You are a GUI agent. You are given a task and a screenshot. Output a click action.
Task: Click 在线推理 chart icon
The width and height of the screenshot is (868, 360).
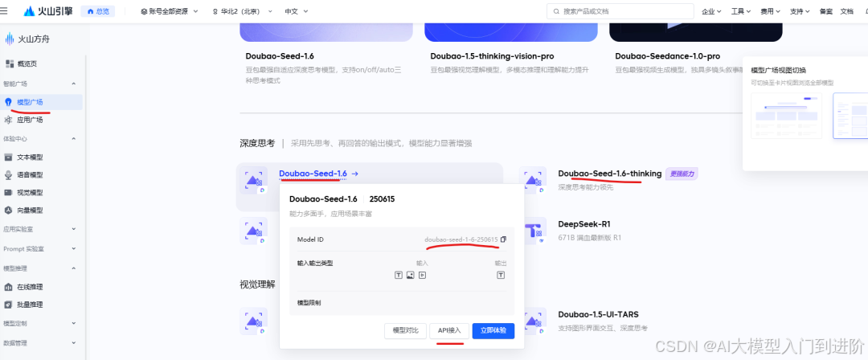pyautogui.click(x=8, y=287)
